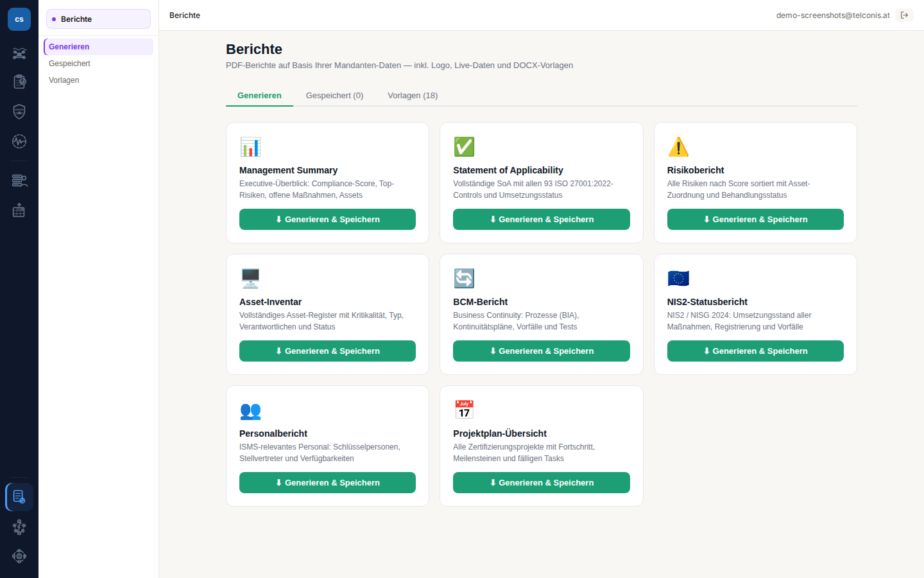Open the heartbeat monitoring icon in sidebar

pyautogui.click(x=19, y=141)
